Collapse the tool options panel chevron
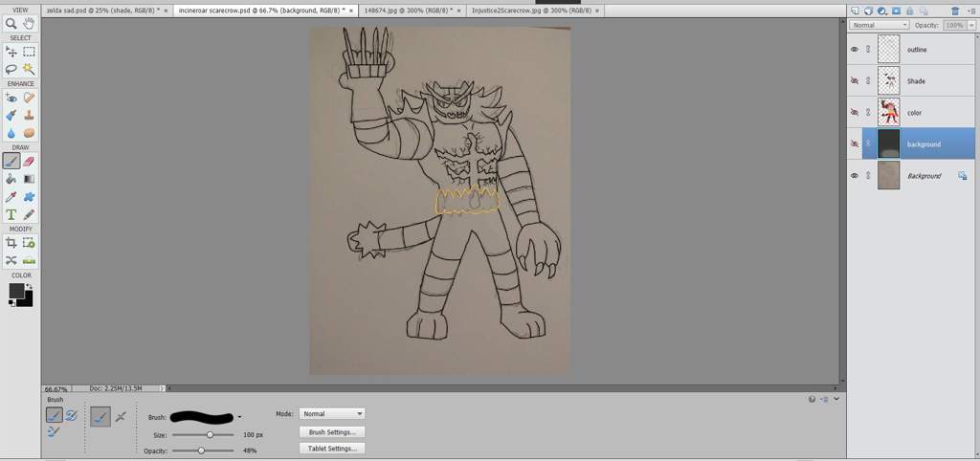The height and width of the screenshot is (461, 980). [x=836, y=399]
